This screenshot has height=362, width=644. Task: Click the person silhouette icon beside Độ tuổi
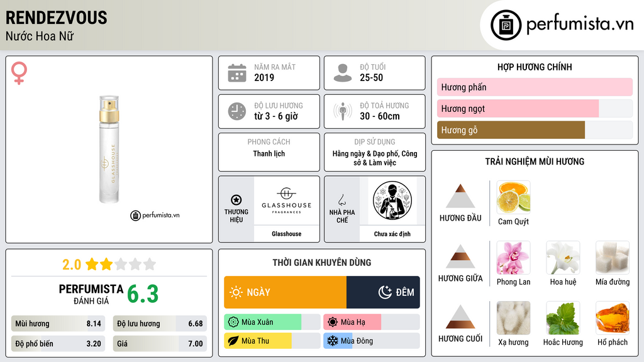click(343, 73)
